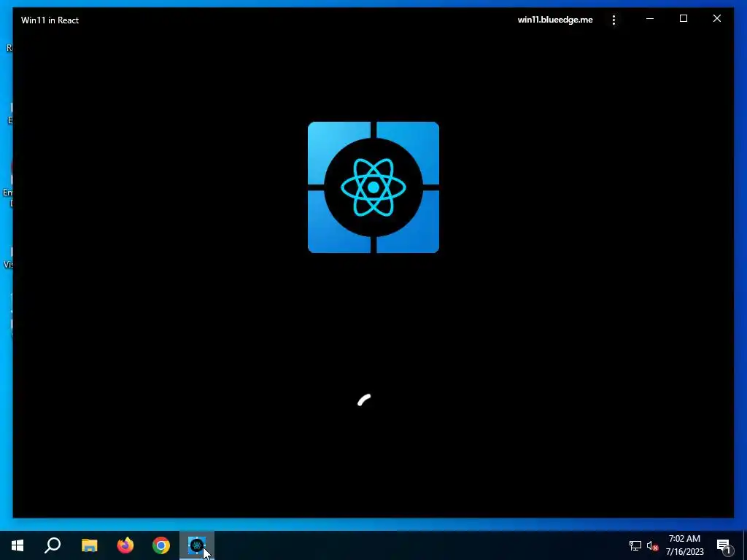747x560 pixels.
Task: Click the win11.blueedge.me title text
Action: pos(555,20)
